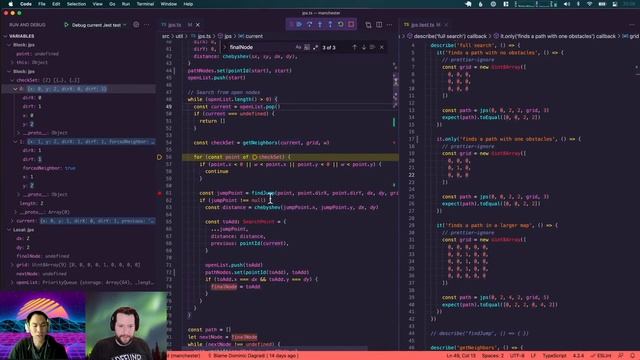
Task: Toggle Match Case in find widget
Action: tap(298, 47)
